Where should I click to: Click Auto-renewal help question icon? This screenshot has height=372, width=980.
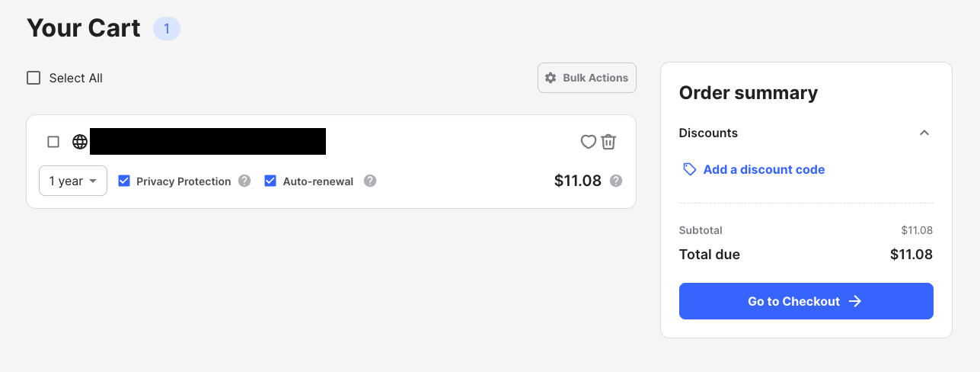point(370,181)
